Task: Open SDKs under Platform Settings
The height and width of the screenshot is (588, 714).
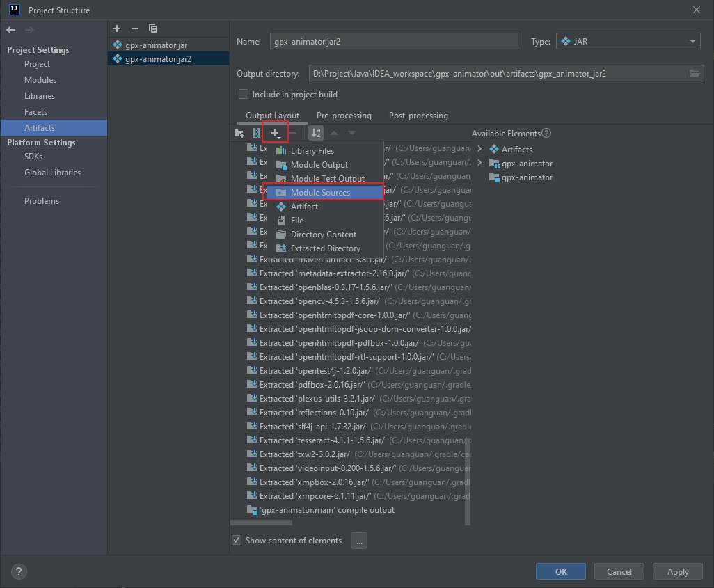Action: coord(33,157)
